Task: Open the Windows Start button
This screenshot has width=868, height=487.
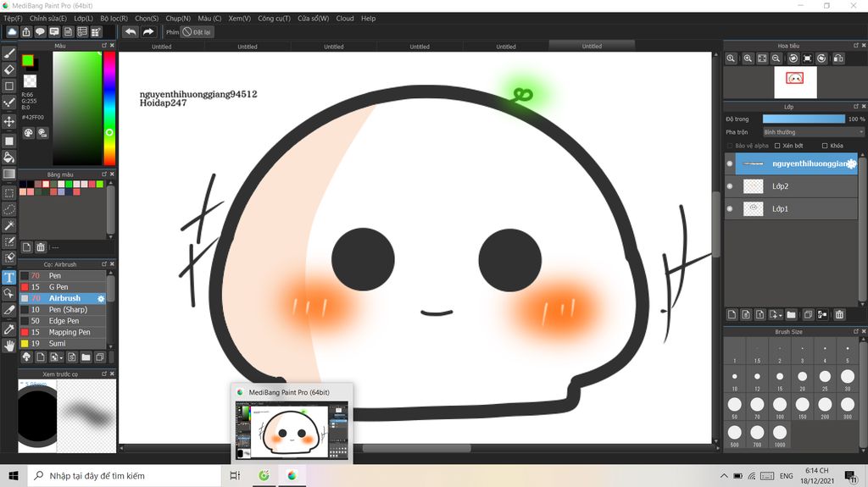Action: pyautogui.click(x=14, y=476)
